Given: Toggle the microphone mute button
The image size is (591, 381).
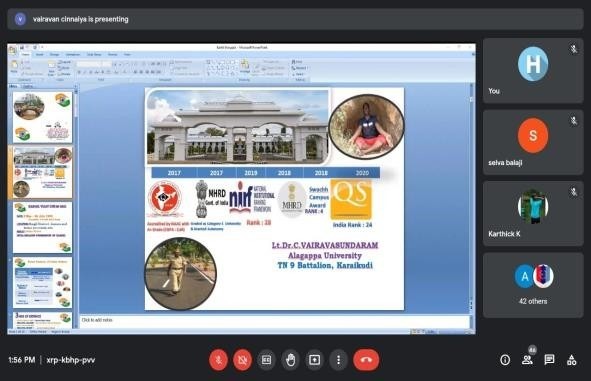Looking at the screenshot, I should tap(218, 360).
